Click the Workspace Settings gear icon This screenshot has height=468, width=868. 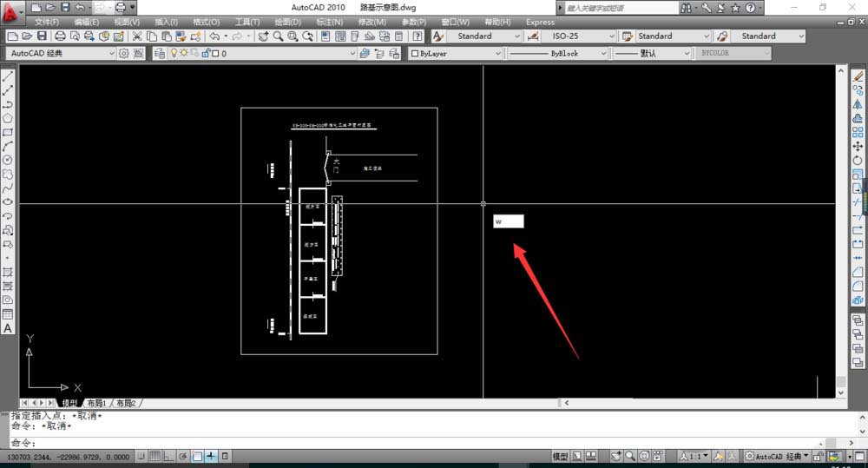(124, 53)
